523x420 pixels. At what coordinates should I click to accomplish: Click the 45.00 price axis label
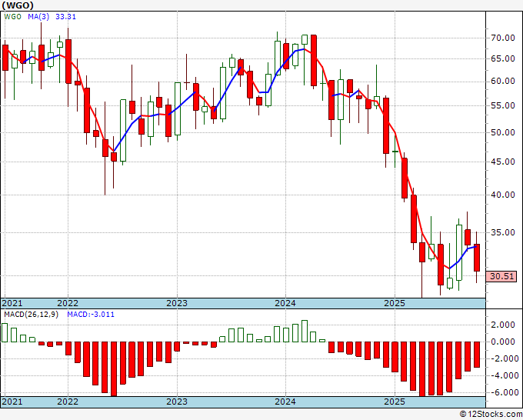coord(503,162)
